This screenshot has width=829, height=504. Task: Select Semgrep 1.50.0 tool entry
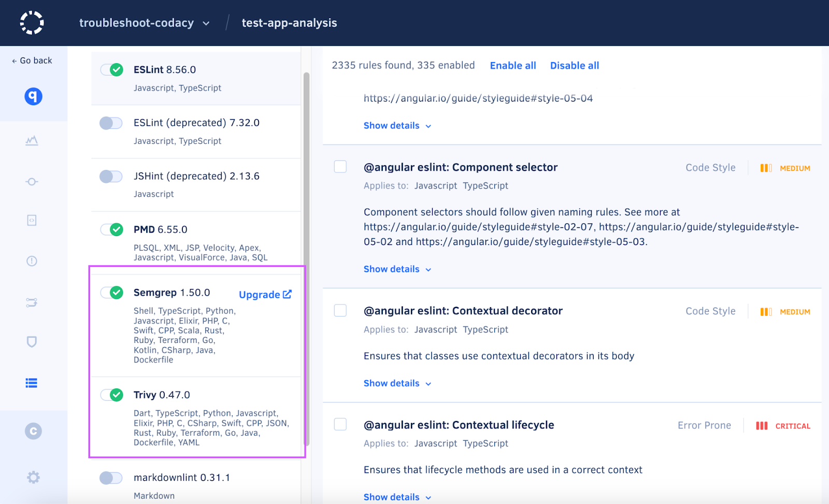tap(196, 325)
